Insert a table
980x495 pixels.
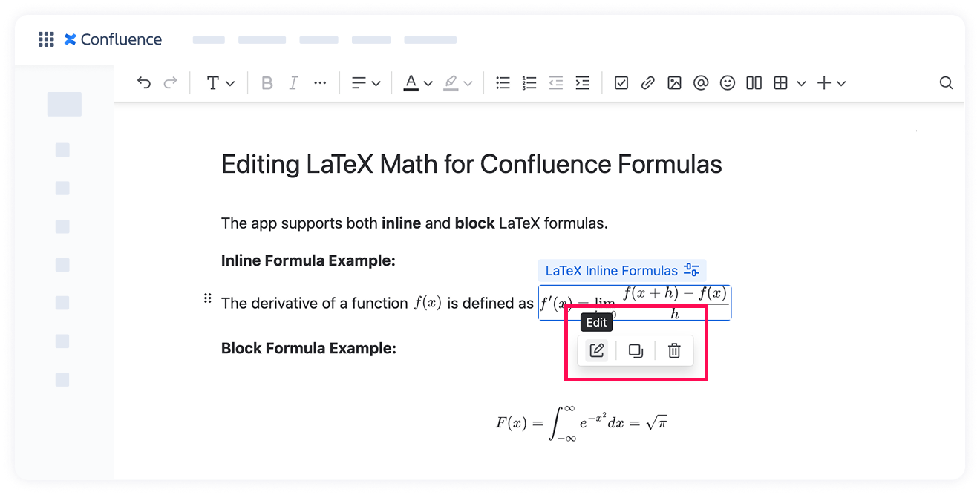click(780, 83)
